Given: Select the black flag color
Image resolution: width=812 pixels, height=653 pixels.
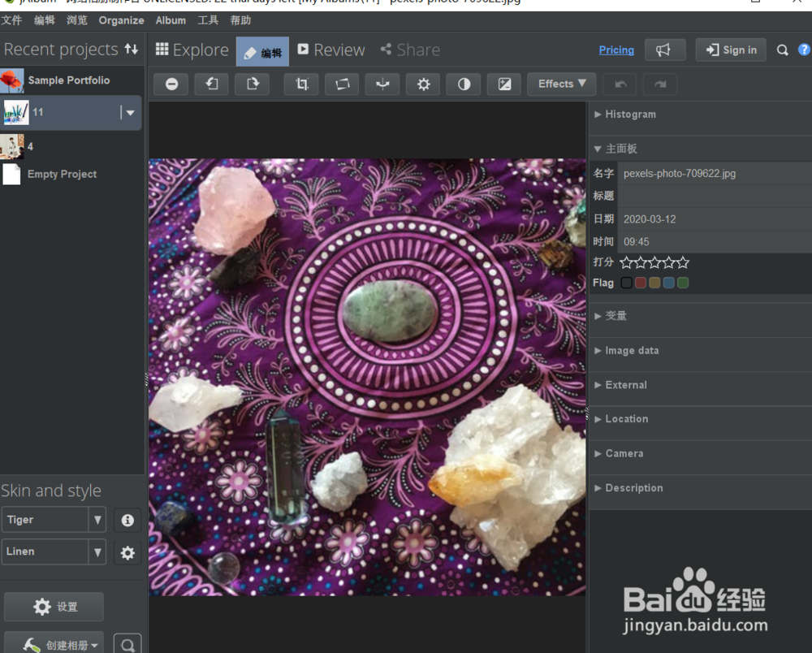Looking at the screenshot, I should click(x=626, y=283).
